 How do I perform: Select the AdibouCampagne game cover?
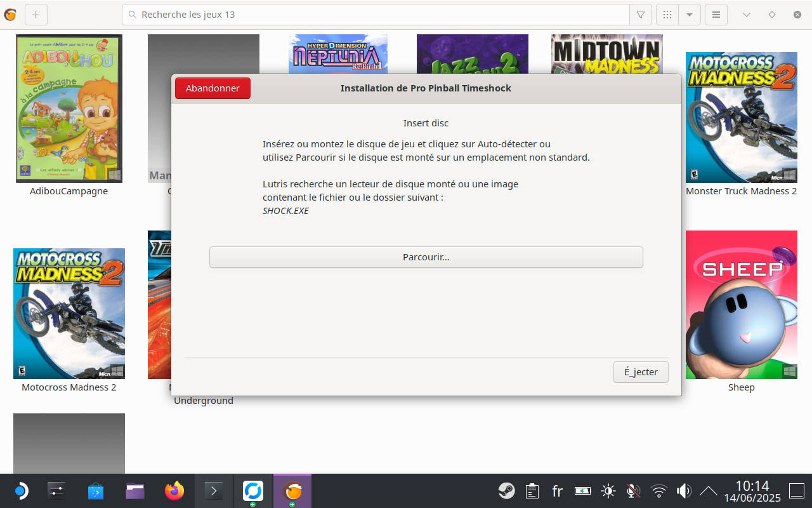[69, 109]
